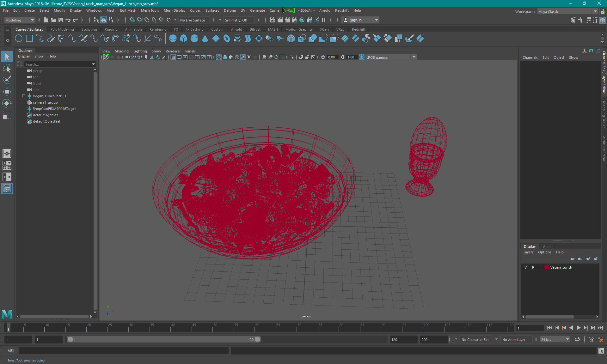Adjust the gamma value slider field
Viewport: 607px width, 364px height.
(351, 57)
